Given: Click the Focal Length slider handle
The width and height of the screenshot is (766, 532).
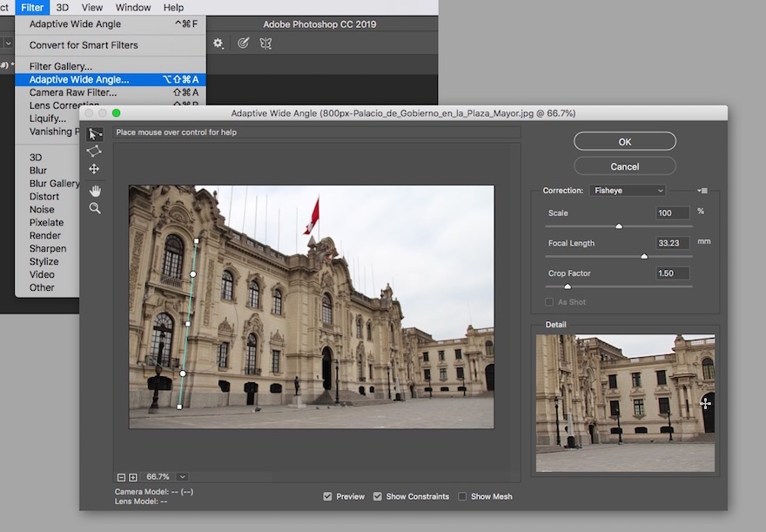Looking at the screenshot, I should [644, 256].
